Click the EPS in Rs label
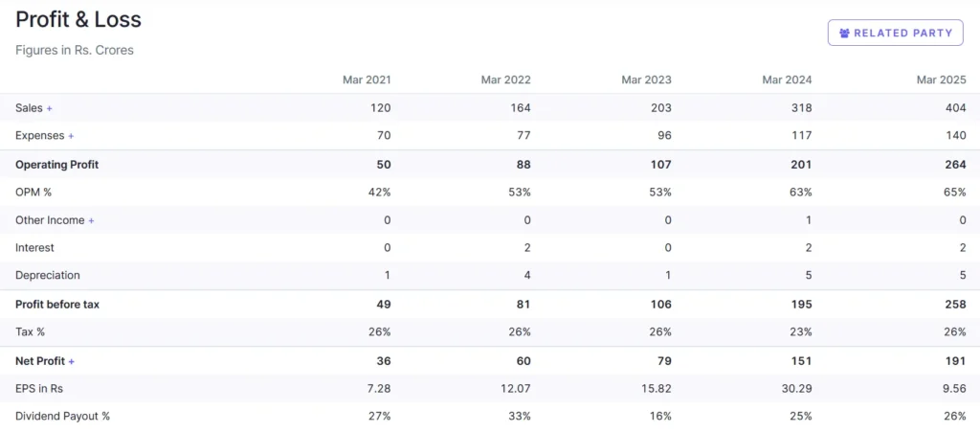 [39, 389]
